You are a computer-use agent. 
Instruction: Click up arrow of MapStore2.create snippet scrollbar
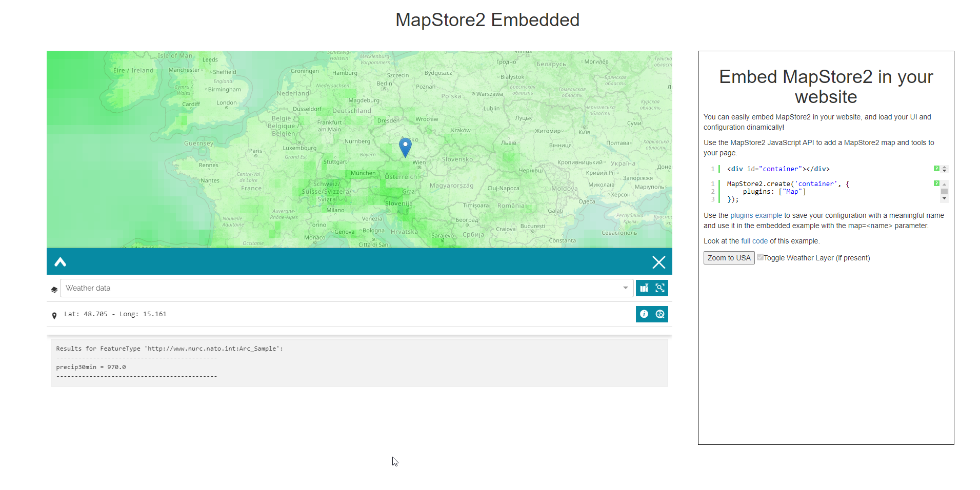[945, 184]
